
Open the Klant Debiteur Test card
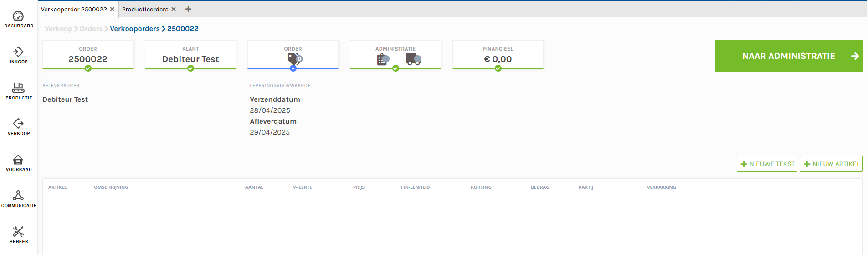190,55
